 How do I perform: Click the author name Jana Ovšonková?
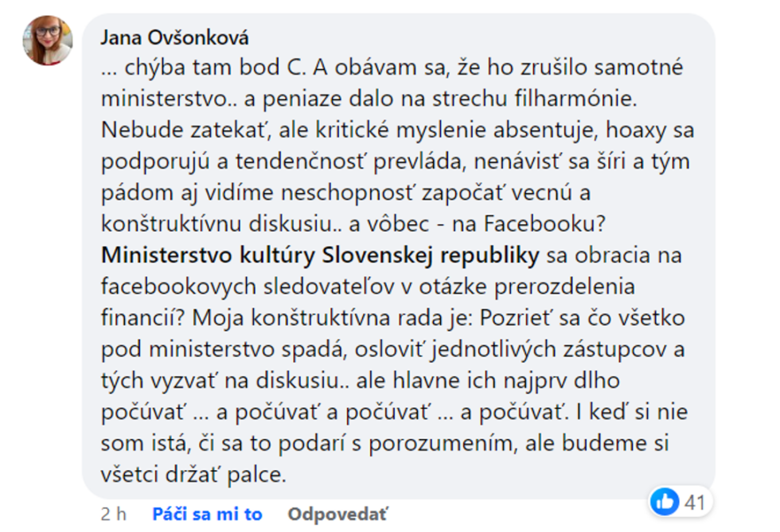tap(174, 38)
